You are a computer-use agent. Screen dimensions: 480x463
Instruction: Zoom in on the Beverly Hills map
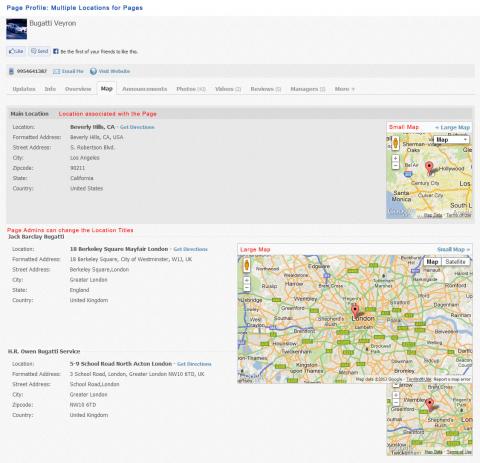tap(395, 158)
